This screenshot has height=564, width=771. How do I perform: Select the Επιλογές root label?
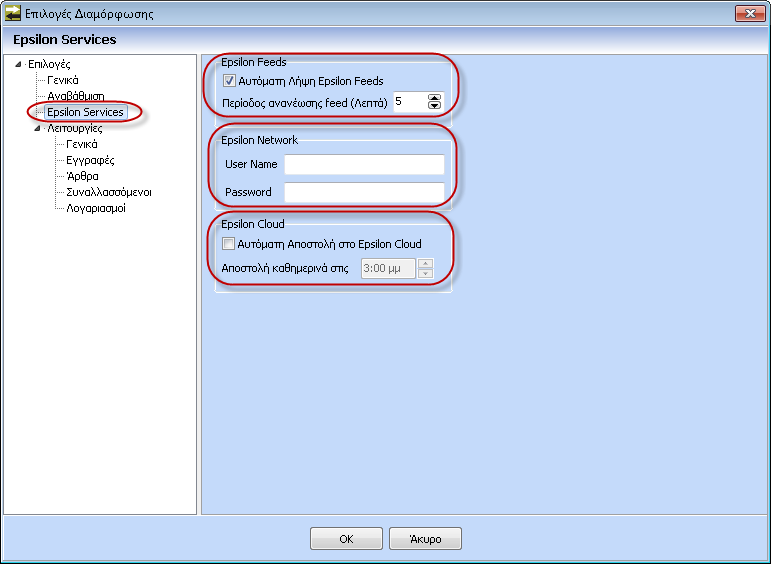(49, 64)
